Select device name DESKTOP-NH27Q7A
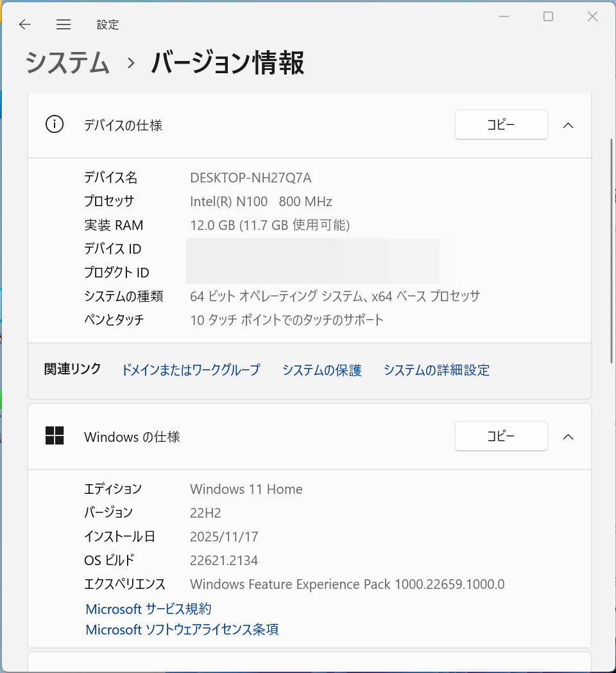 [250, 178]
